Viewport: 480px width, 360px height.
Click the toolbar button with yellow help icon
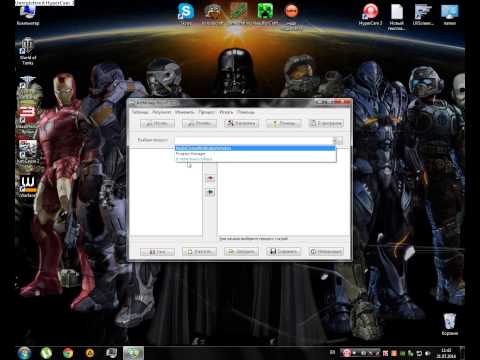[x=284, y=123]
